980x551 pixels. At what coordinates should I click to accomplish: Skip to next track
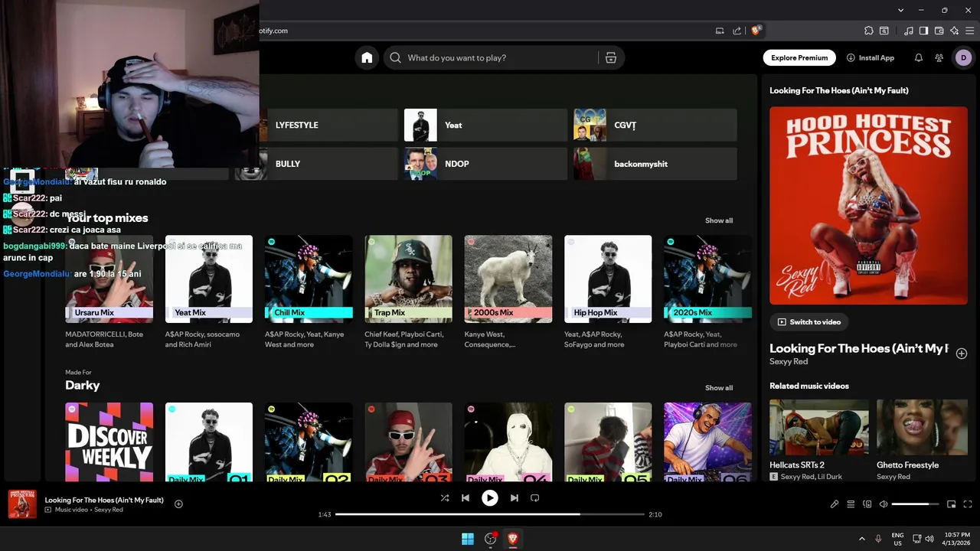click(x=514, y=498)
